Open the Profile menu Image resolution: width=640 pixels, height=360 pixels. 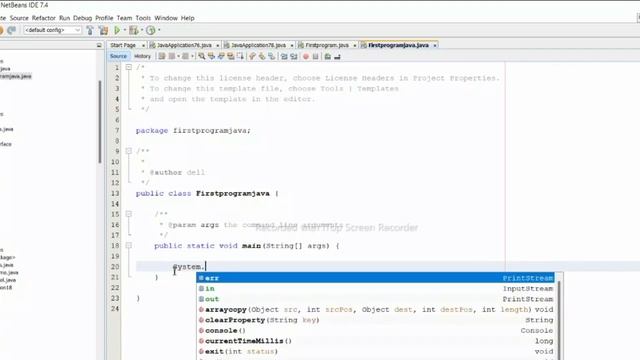click(x=104, y=18)
